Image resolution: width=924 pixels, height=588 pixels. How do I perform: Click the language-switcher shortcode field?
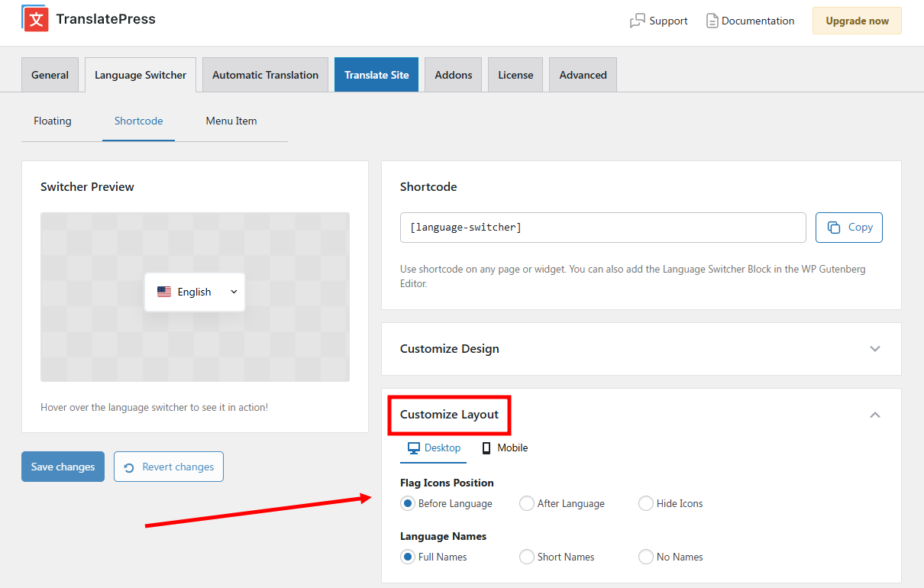pos(603,228)
